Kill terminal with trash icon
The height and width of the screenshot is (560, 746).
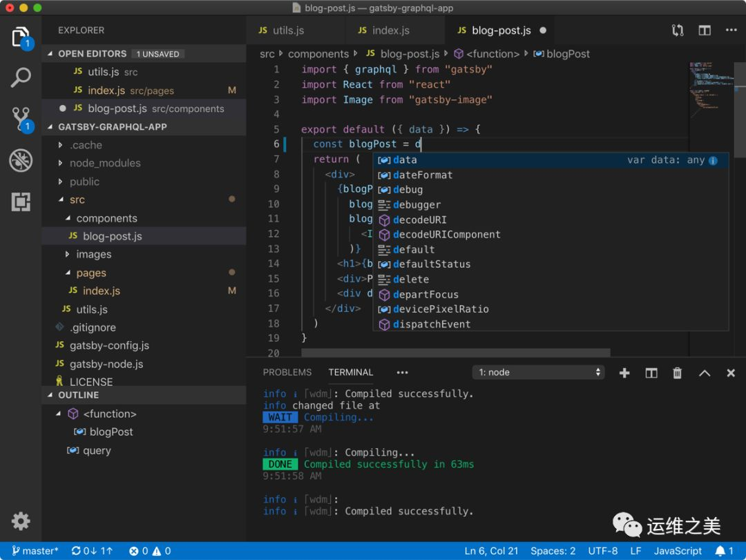tap(677, 373)
